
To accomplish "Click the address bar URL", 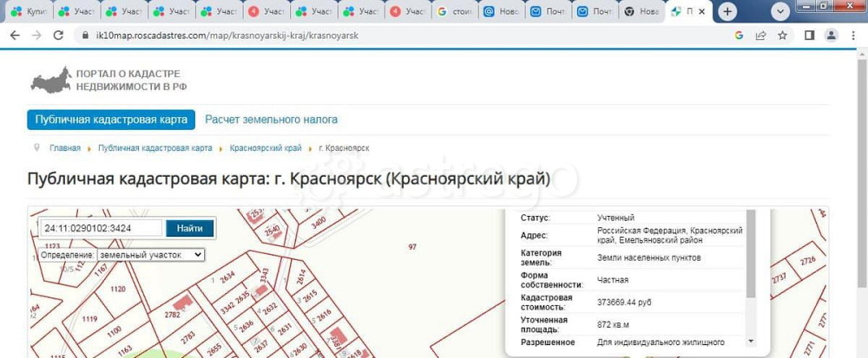I will coord(227,36).
